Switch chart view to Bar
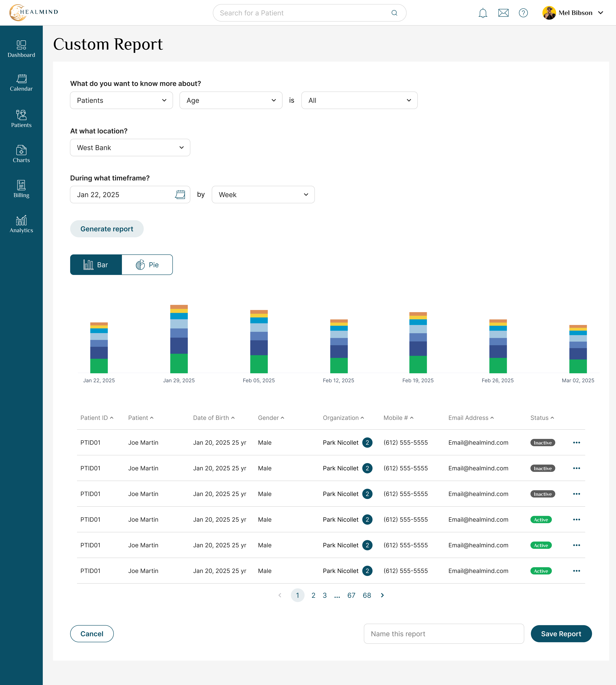This screenshot has width=616, height=685. tap(96, 265)
